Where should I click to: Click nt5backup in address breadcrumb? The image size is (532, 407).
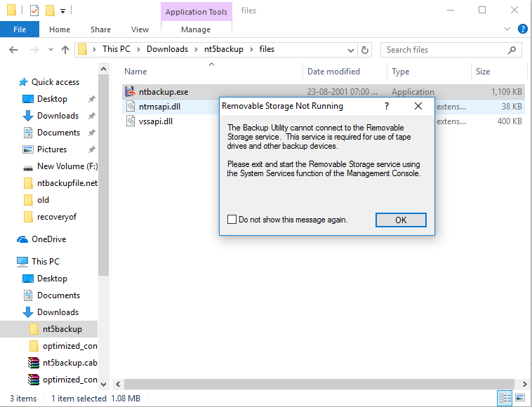[224, 50]
